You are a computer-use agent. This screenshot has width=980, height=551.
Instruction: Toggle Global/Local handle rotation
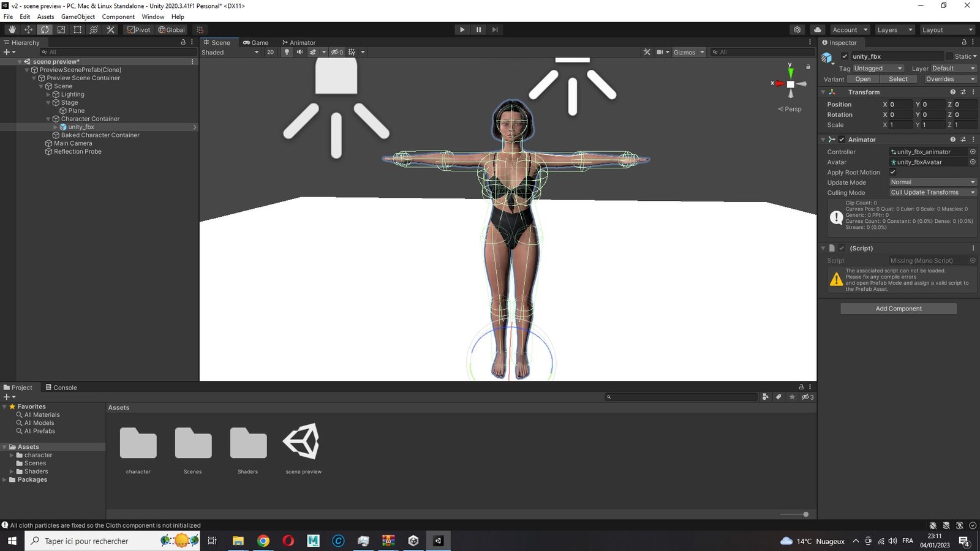(x=171, y=29)
